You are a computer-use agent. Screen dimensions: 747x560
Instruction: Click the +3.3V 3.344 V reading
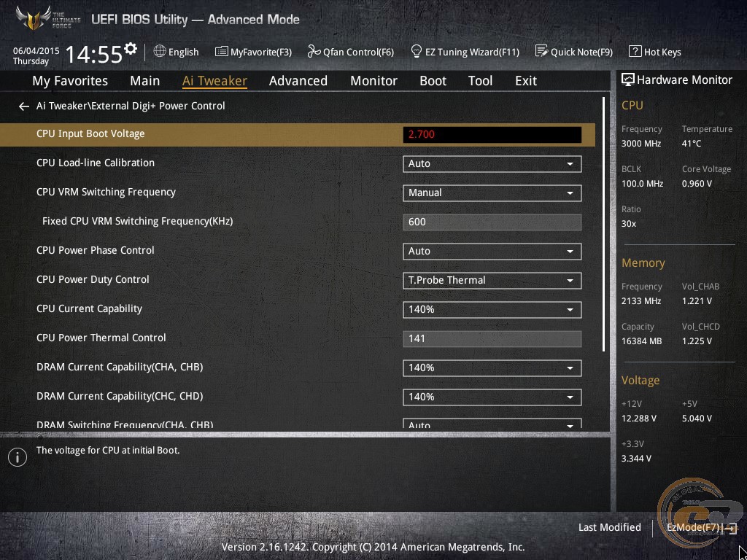coord(636,459)
